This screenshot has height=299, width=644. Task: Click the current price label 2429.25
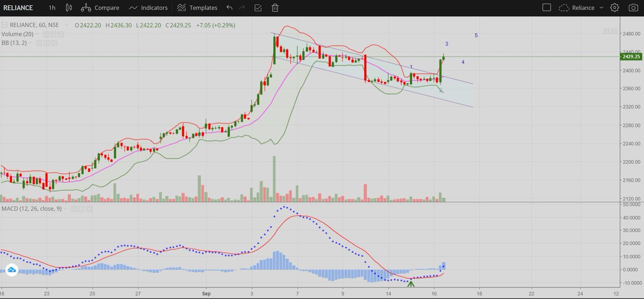pyautogui.click(x=631, y=56)
